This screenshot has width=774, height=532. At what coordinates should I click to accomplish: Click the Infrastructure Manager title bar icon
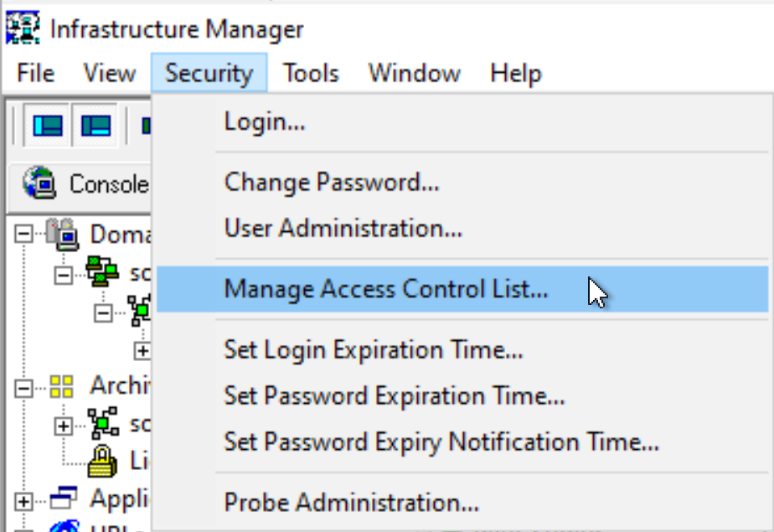tap(23, 28)
